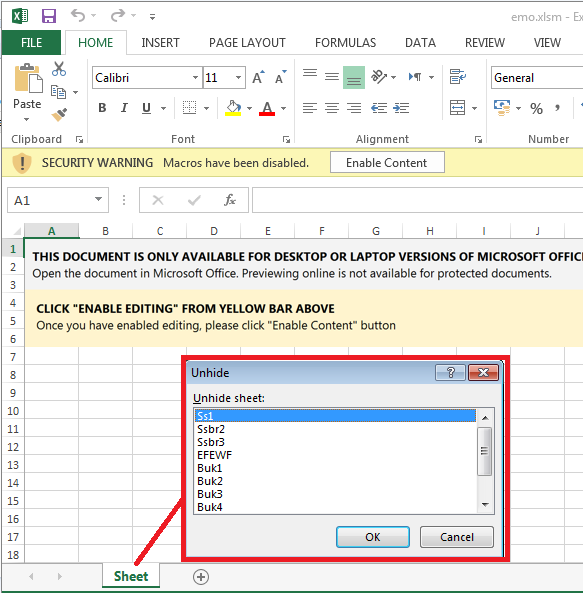Cut the selection with scissors icon
The height and width of the screenshot is (593, 584).
coord(59,69)
